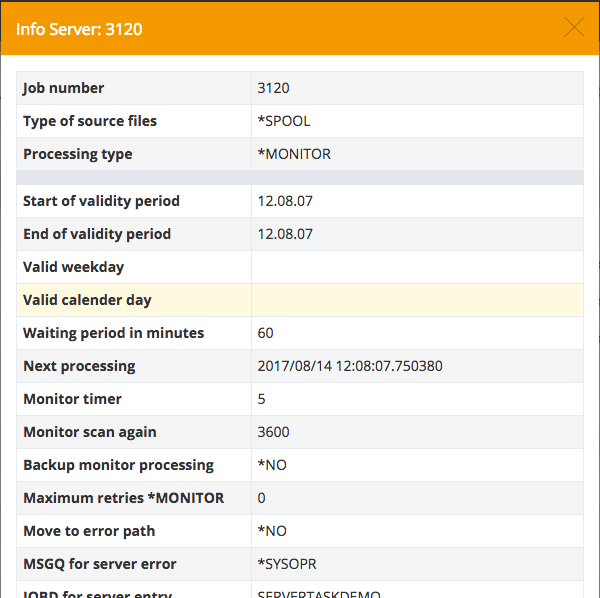Click the End of validity period label

[97, 234]
